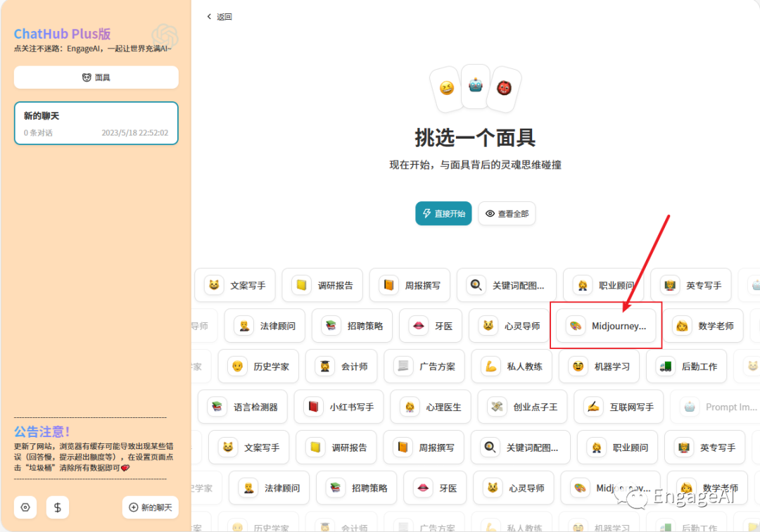The image size is (760, 532).
Task: Open settings via the gear icon
Action: click(25, 507)
